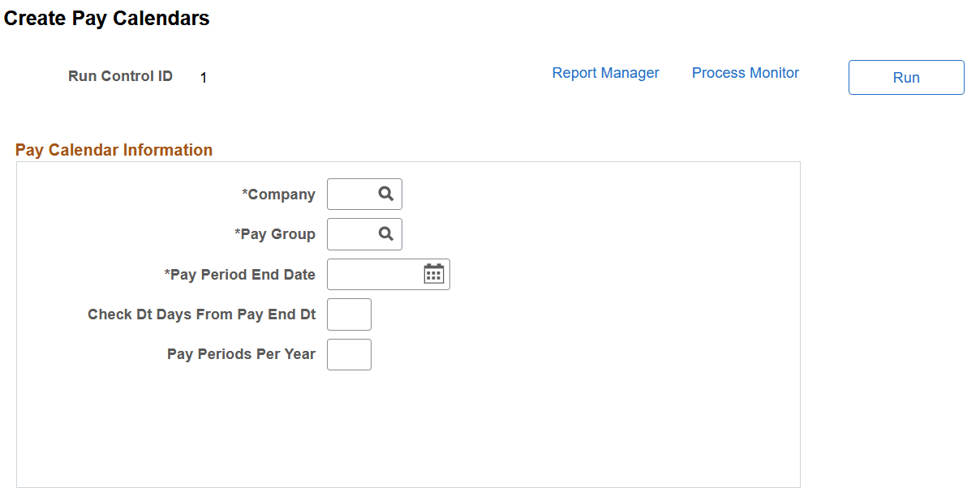980x496 pixels.
Task: Click into the Company input field
Action: (x=349, y=194)
